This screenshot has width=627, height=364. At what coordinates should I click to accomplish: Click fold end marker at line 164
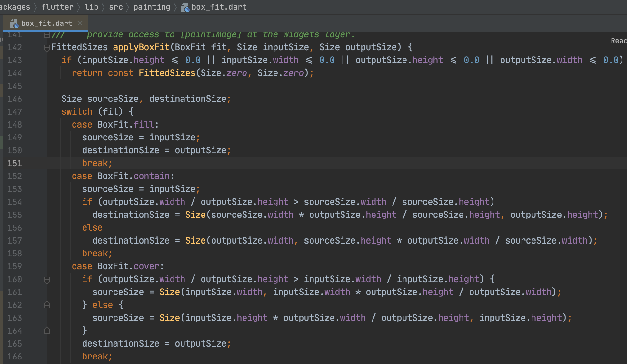(47, 330)
